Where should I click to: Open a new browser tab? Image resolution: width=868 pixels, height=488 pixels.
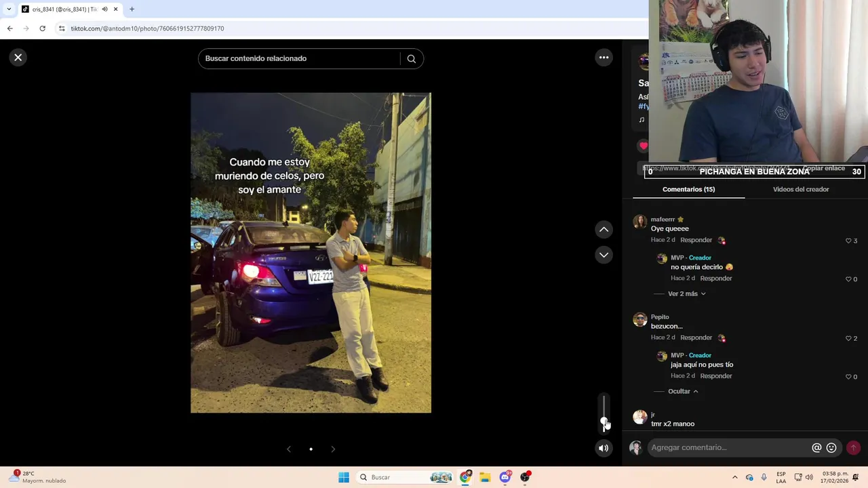coord(132,9)
